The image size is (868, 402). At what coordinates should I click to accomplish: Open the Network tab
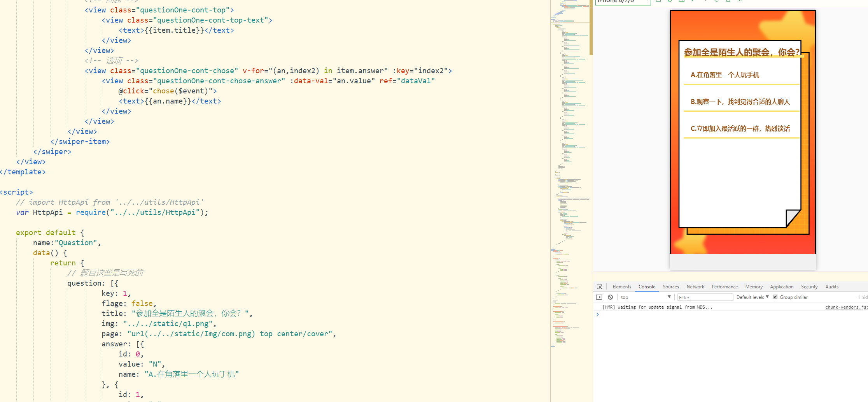coord(695,287)
